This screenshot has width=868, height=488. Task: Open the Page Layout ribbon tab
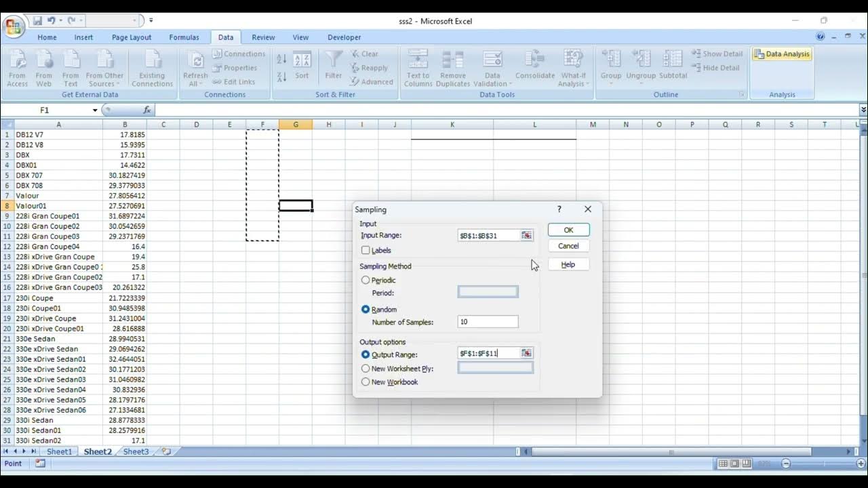pos(132,37)
